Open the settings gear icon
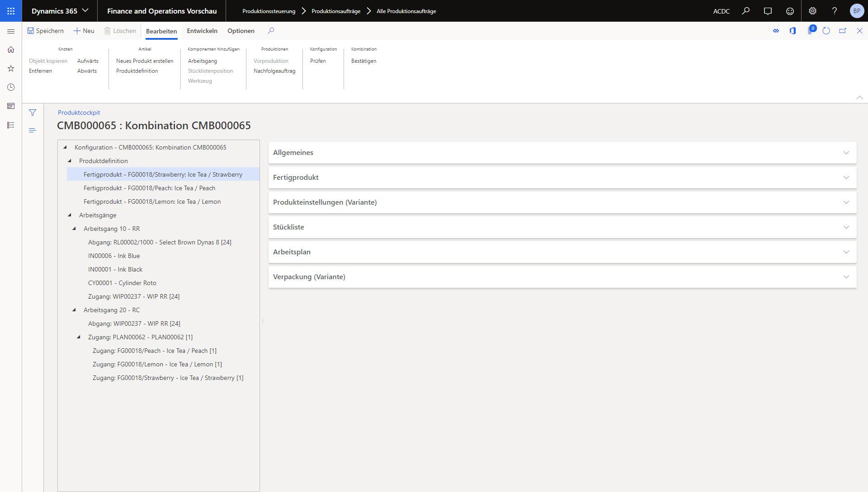This screenshot has height=492, width=868. [812, 11]
